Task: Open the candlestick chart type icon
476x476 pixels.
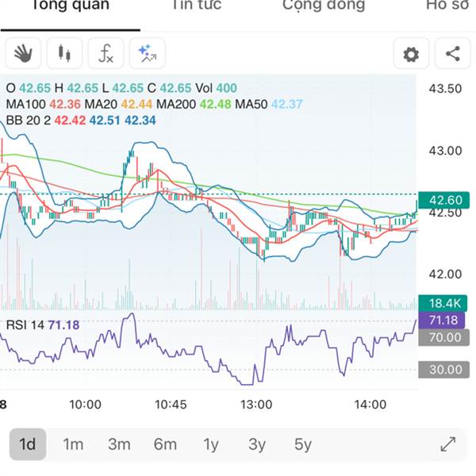Action: 64,54
